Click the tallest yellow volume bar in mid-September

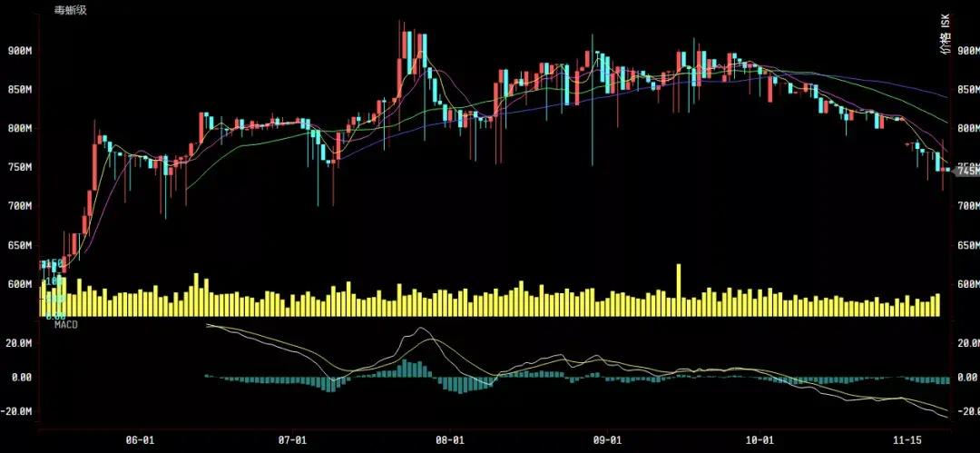coord(679,291)
